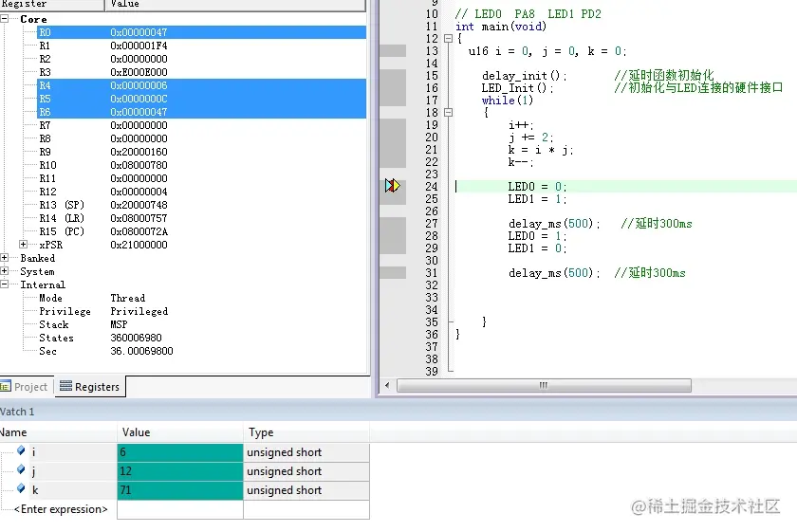Screen dimensions: 797x532
Task: Click the Value column header in Watch 1
Action: coord(180,431)
